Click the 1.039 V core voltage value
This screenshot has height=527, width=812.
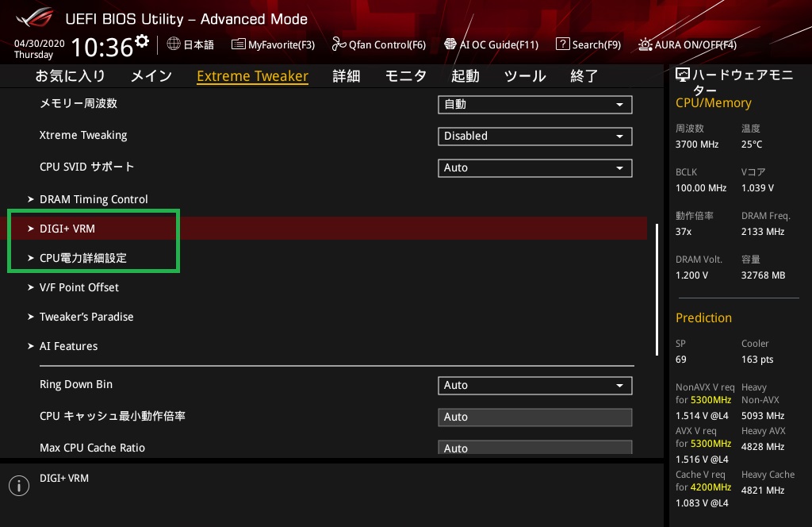(x=757, y=188)
